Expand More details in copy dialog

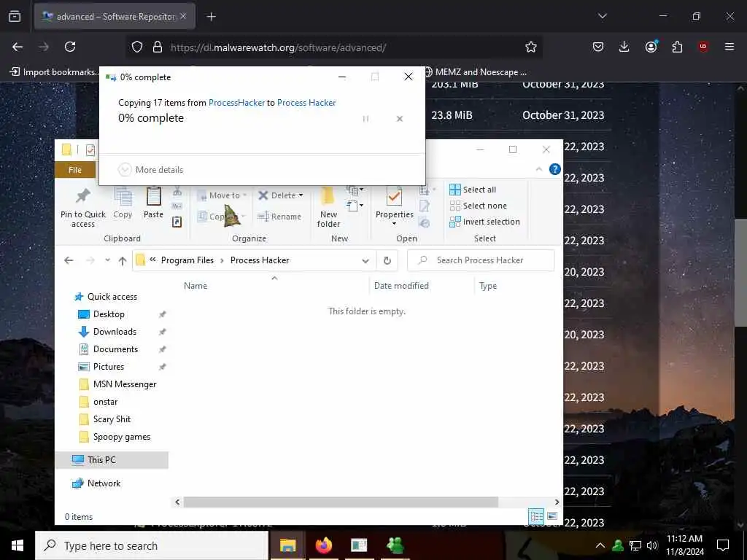pos(151,169)
